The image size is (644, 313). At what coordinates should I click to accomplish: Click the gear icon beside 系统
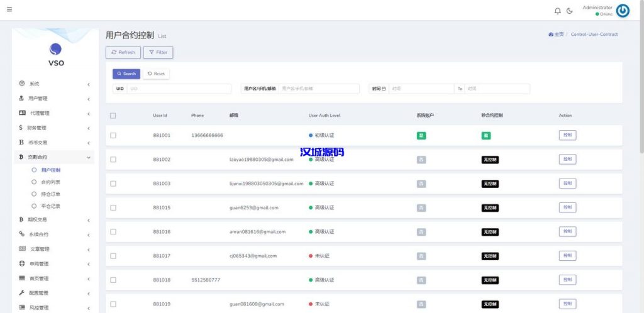[x=21, y=84]
